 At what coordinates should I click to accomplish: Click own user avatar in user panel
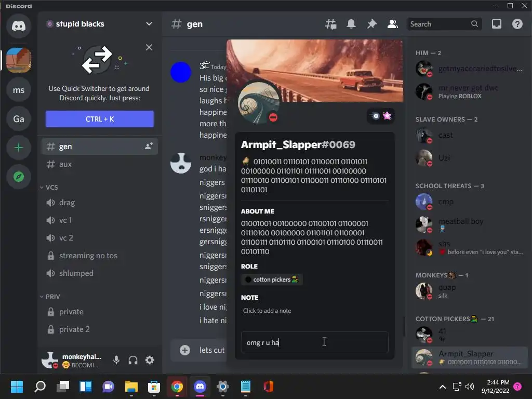50,360
